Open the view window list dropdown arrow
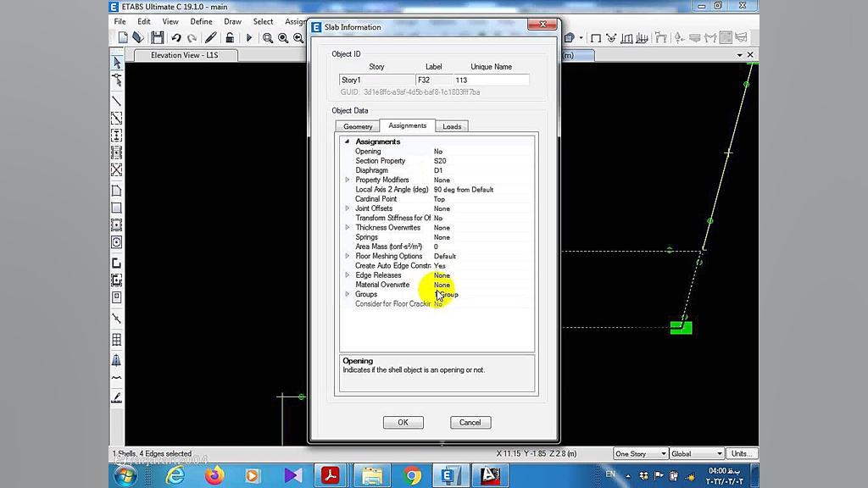The height and width of the screenshot is (488, 868). pyautogui.click(x=739, y=55)
